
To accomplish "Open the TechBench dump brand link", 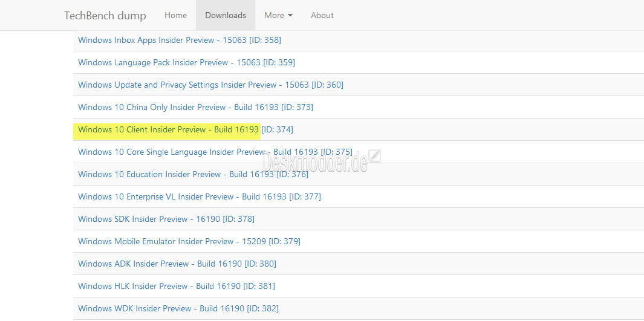I will 105,16.
